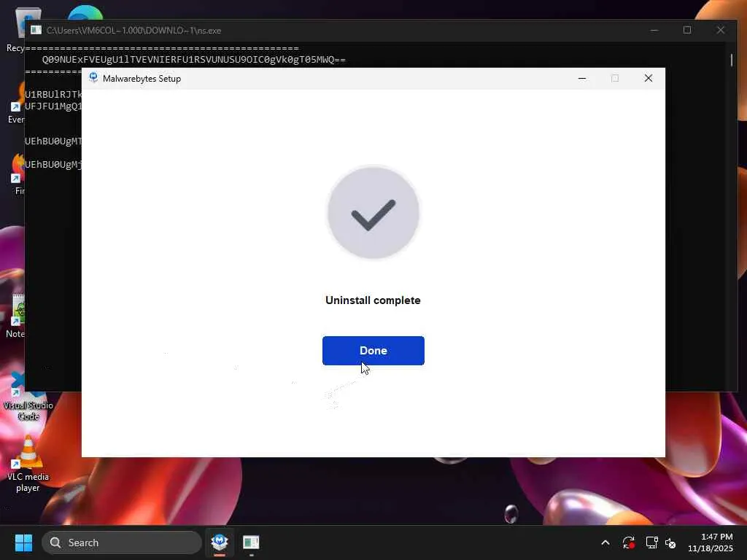Click the base64 line starting Q09NUExF
This screenshot has width=747, height=560.
194,60
